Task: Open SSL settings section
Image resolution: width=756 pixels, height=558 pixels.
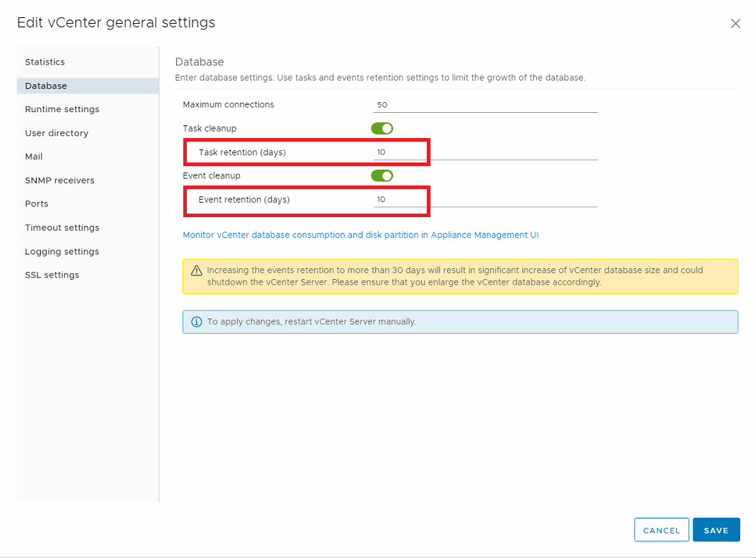Action: [52, 275]
